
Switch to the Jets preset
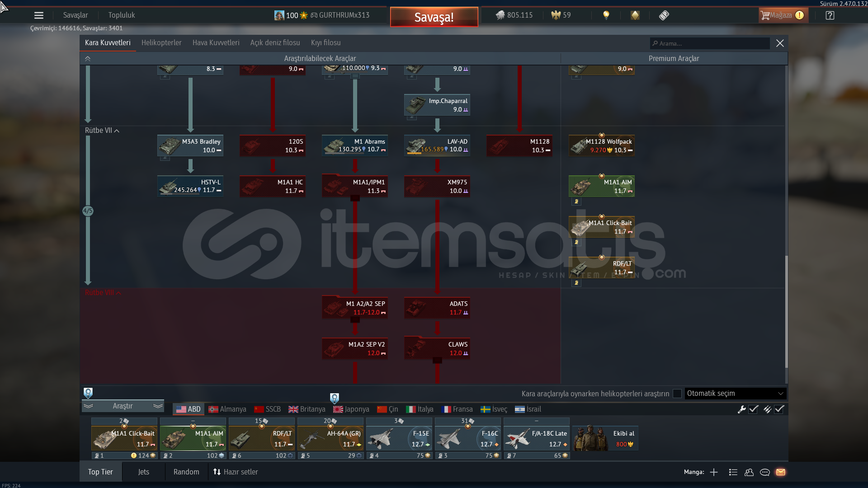click(143, 472)
